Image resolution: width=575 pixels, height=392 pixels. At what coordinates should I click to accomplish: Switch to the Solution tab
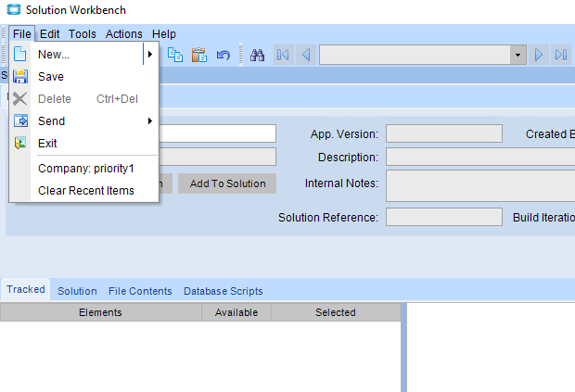click(x=77, y=291)
